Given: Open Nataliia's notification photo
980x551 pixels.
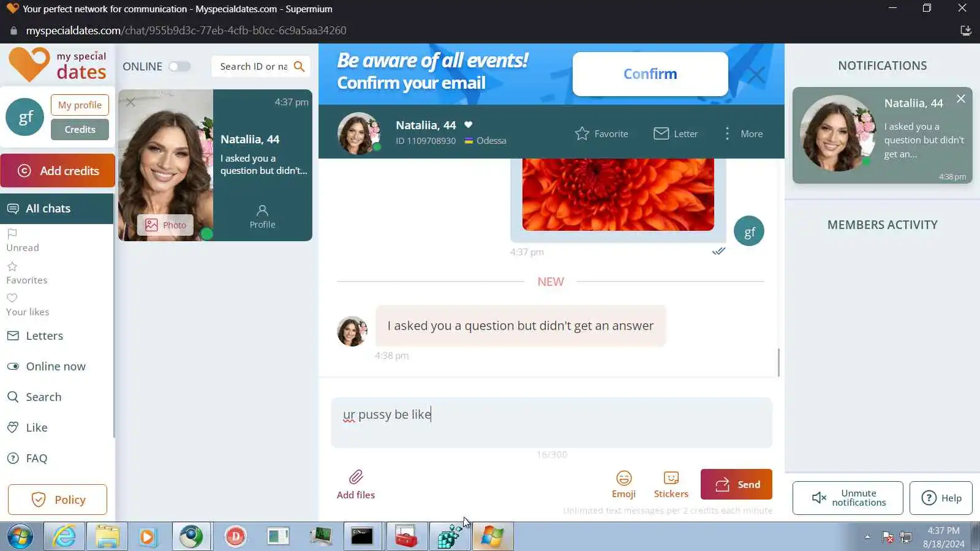Looking at the screenshot, I should [x=839, y=133].
